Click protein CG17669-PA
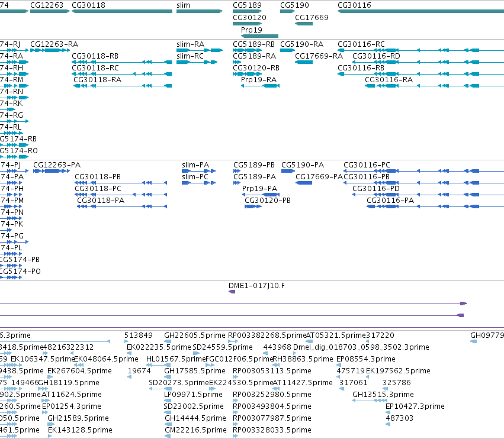Screen dimensions: 504x439 coord(319,177)
